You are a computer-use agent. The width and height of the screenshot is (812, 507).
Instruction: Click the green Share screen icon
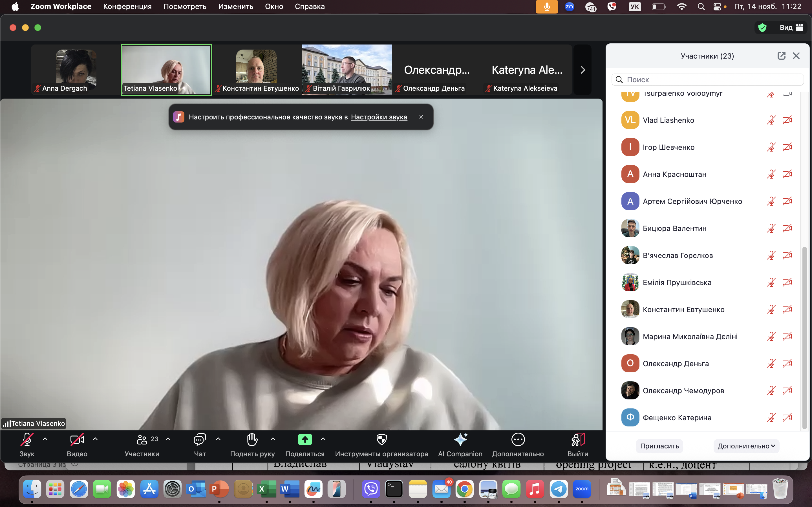pyautogui.click(x=305, y=439)
